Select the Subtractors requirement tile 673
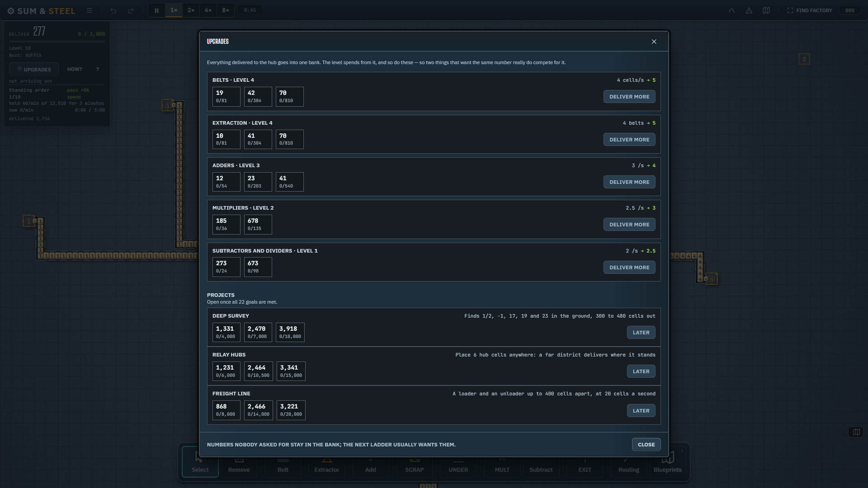The height and width of the screenshot is (488, 868). [258, 267]
